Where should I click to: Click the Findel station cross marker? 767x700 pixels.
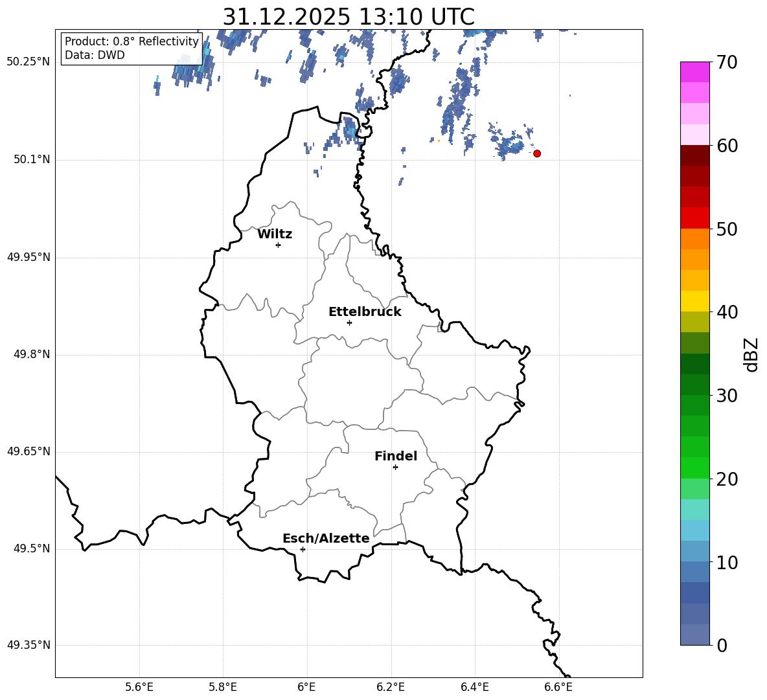(395, 468)
